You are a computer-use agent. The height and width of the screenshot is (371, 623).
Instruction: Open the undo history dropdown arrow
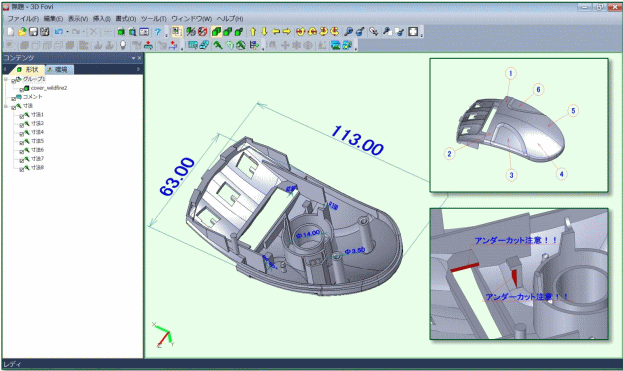pos(67,32)
